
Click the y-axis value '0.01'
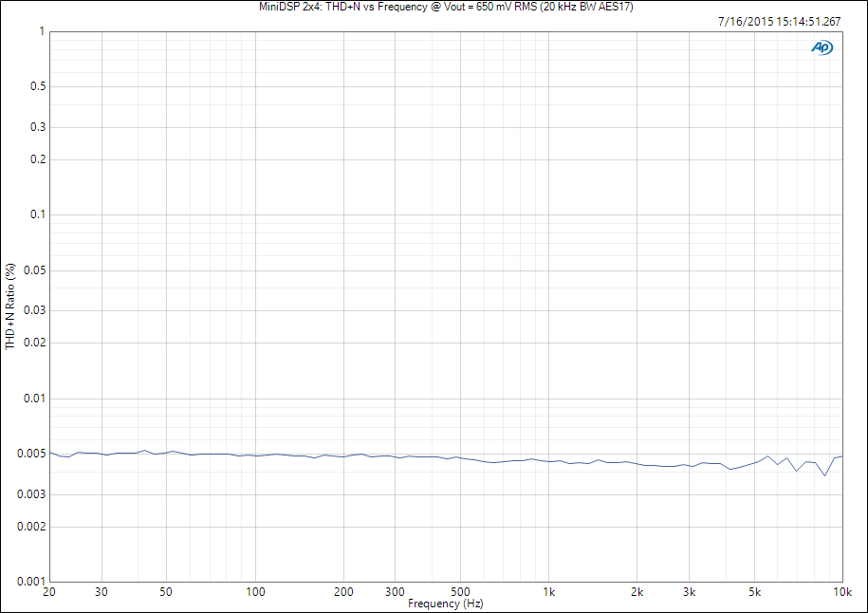(x=35, y=399)
